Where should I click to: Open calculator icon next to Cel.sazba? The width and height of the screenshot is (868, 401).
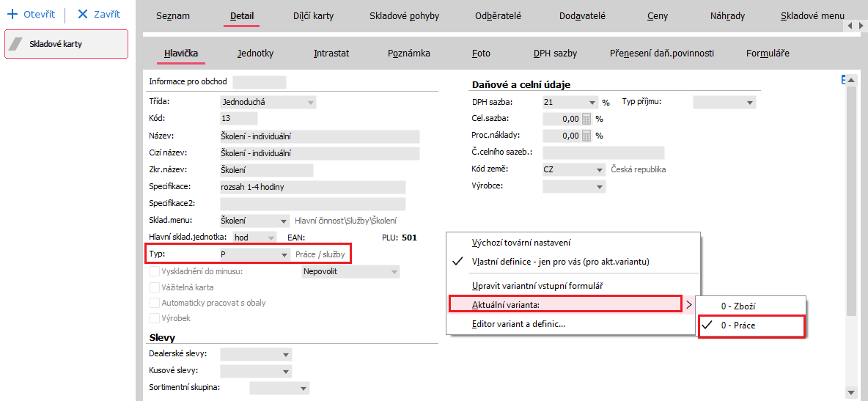[586, 119]
